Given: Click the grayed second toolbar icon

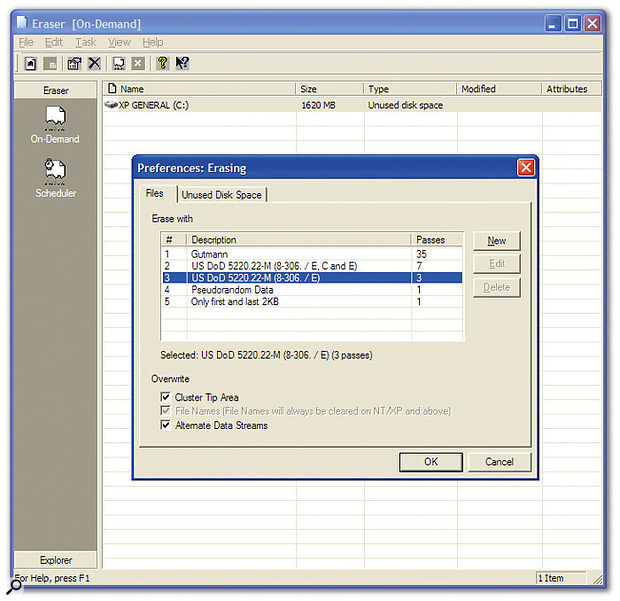Looking at the screenshot, I should pos(50,63).
